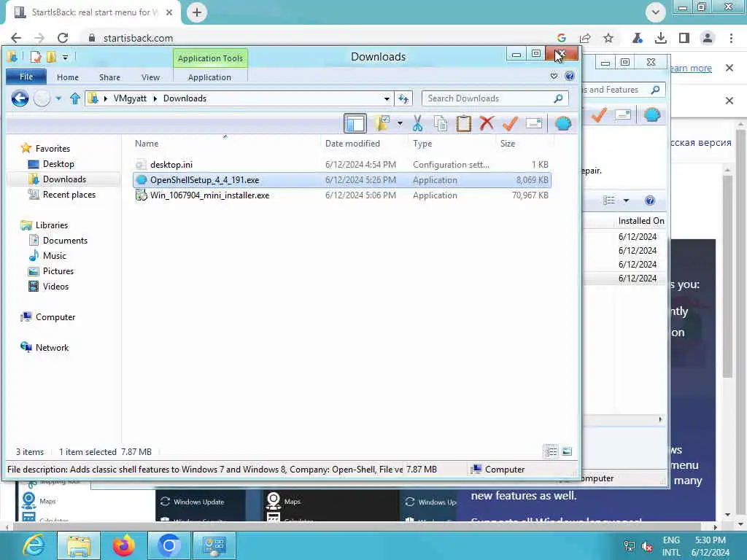Expand the address bar history dropdown
The image size is (747, 560).
(387, 98)
